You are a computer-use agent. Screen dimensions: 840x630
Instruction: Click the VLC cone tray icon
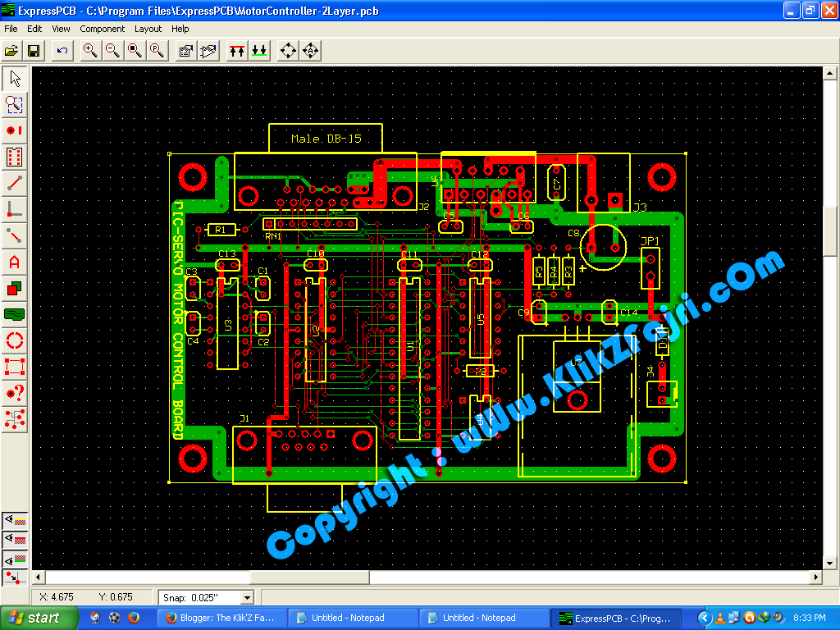tap(720, 619)
